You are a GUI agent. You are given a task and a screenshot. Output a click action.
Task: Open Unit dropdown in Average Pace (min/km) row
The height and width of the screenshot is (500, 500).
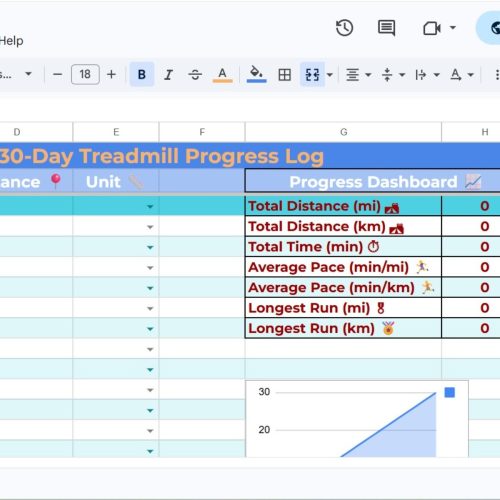click(x=150, y=288)
